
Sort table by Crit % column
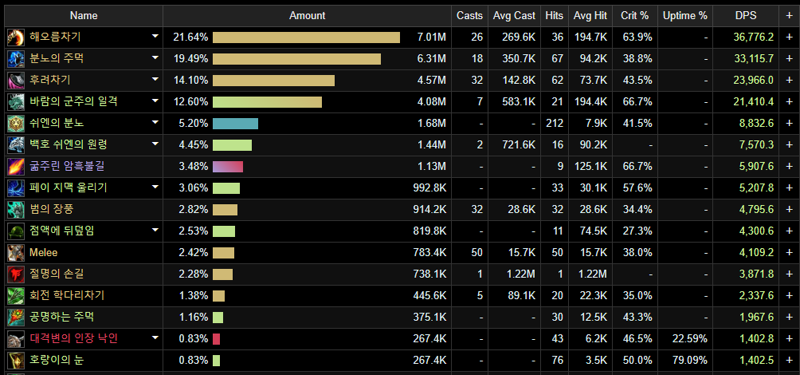[635, 16]
